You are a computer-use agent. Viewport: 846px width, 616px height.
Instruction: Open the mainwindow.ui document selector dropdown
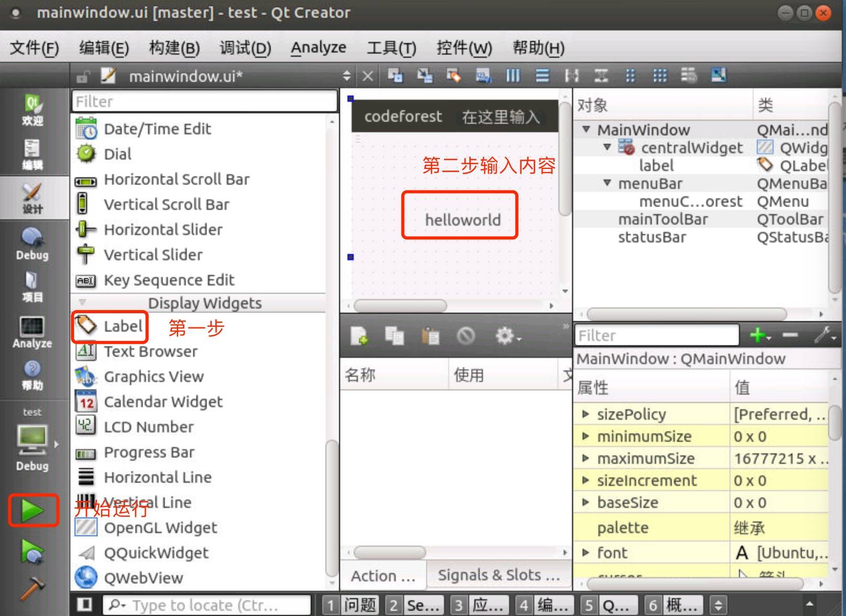(x=346, y=76)
